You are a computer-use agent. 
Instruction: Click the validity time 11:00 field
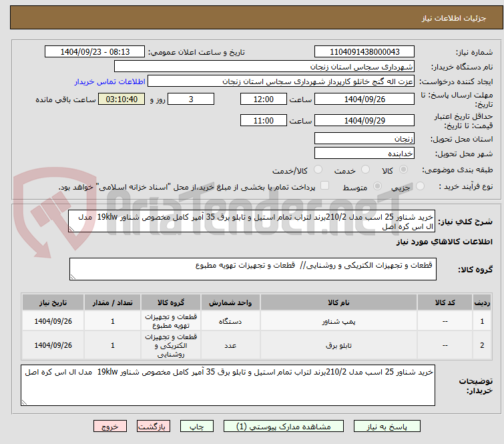coord(263,120)
